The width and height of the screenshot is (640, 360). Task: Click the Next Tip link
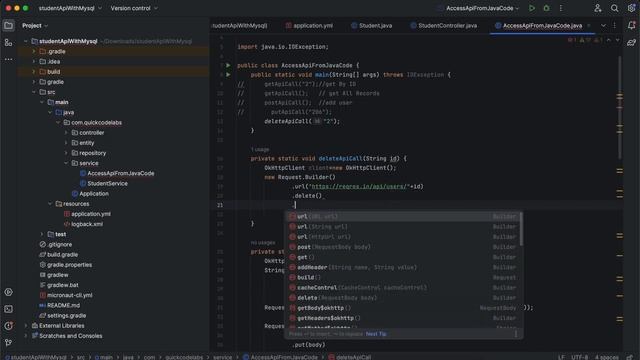coord(376,334)
